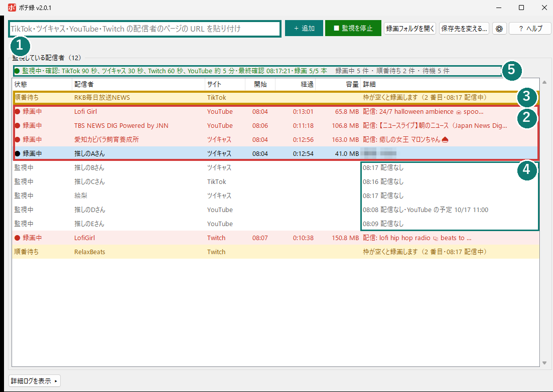The height and width of the screenshot is (392, 553).
Task: Click the scrollbar down arrow
Action: click(x=544, y=363)
